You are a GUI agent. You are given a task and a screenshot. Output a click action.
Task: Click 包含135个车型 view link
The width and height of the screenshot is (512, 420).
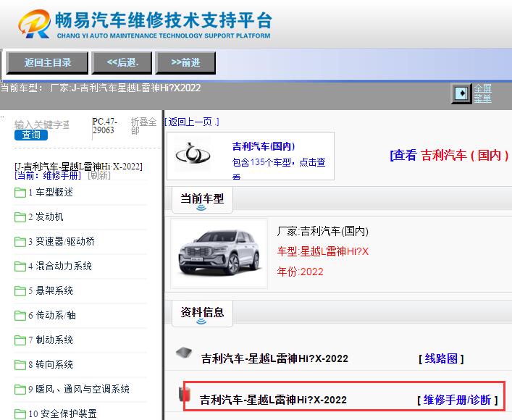click(279, 167)
